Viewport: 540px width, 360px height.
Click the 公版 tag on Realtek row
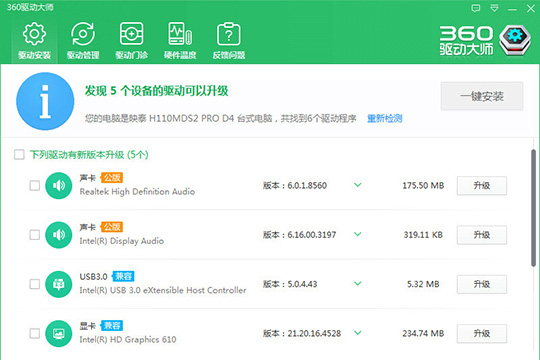[112, 178]
